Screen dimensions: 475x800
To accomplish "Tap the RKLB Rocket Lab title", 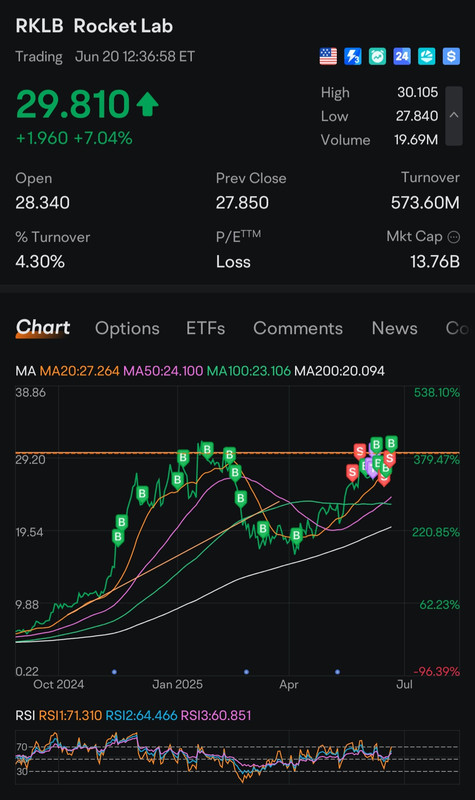I will (94, 26).
